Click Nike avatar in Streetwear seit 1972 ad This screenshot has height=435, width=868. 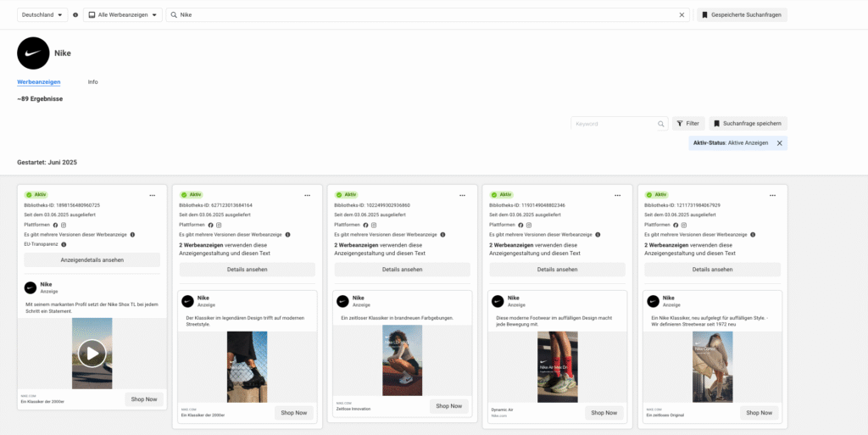coord(653,301)
